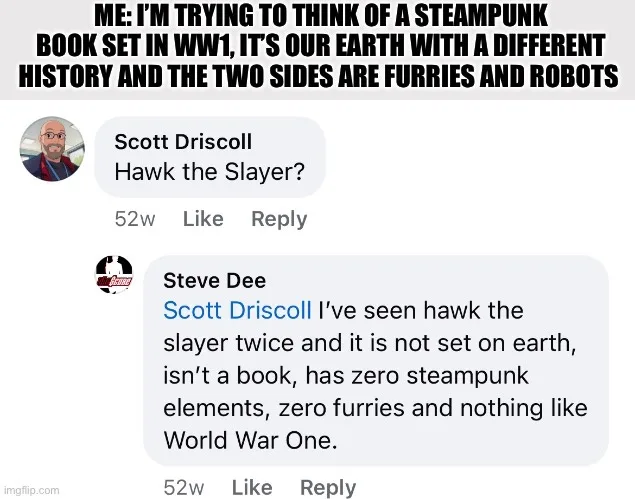Click the imgflip.com watermark
The width and height of the screenshot is (635, 499).
[x=30, y=490]
